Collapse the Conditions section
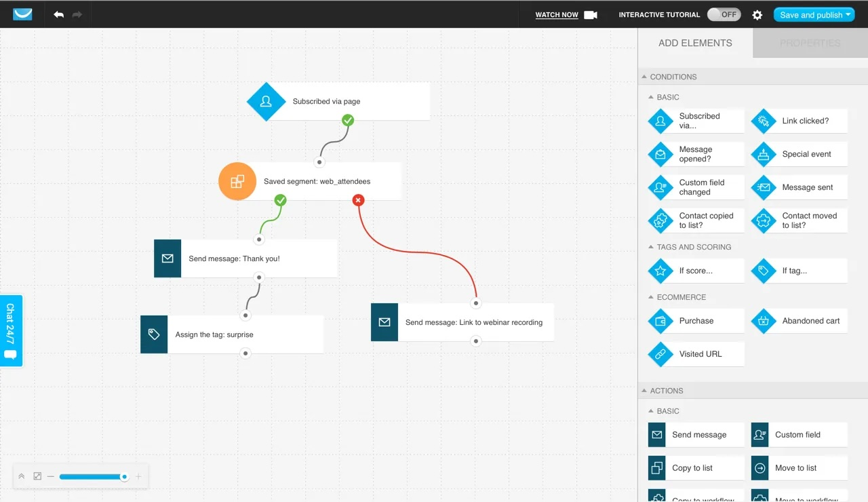Viewport: 868px width, 502px height. (644, 77)
